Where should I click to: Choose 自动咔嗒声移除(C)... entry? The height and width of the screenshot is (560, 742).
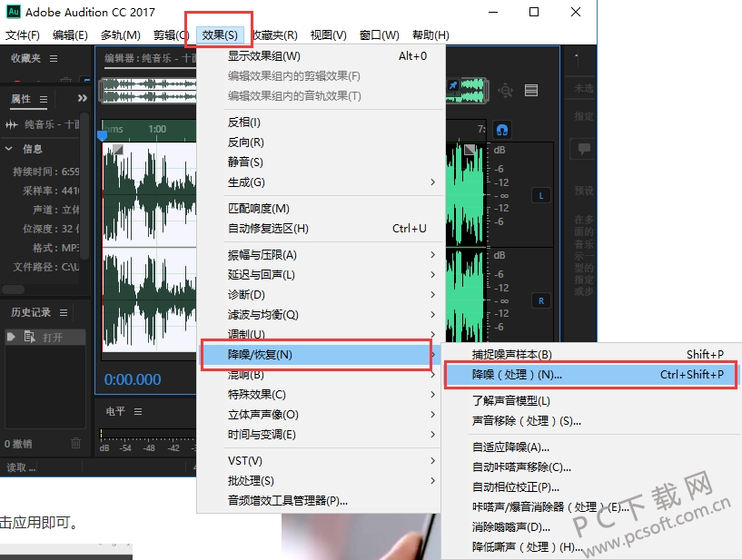click(x=591, y=467)
